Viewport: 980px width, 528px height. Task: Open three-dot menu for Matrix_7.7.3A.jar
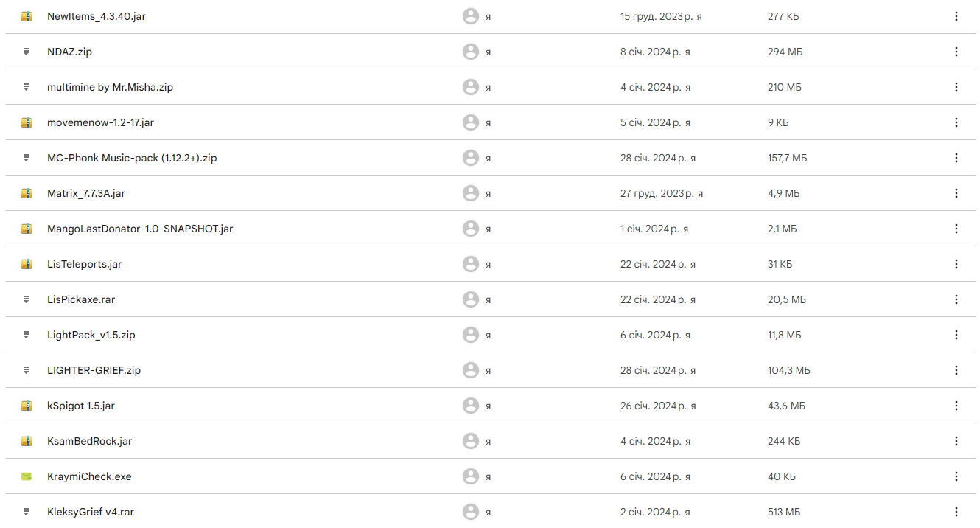(x=956, y=193)
